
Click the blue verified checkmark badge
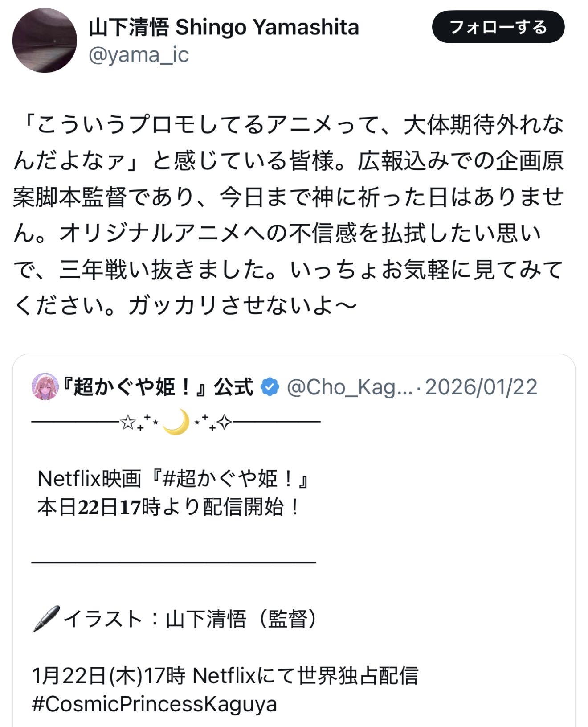tap(270, 386)
